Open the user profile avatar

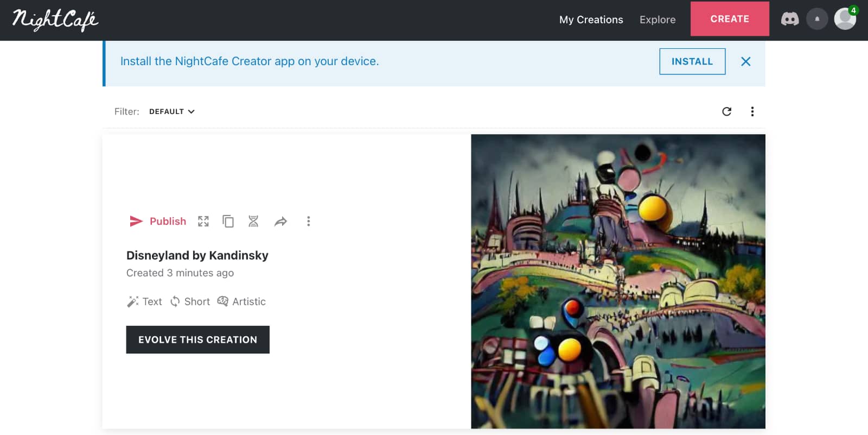(x=844, y=19)
